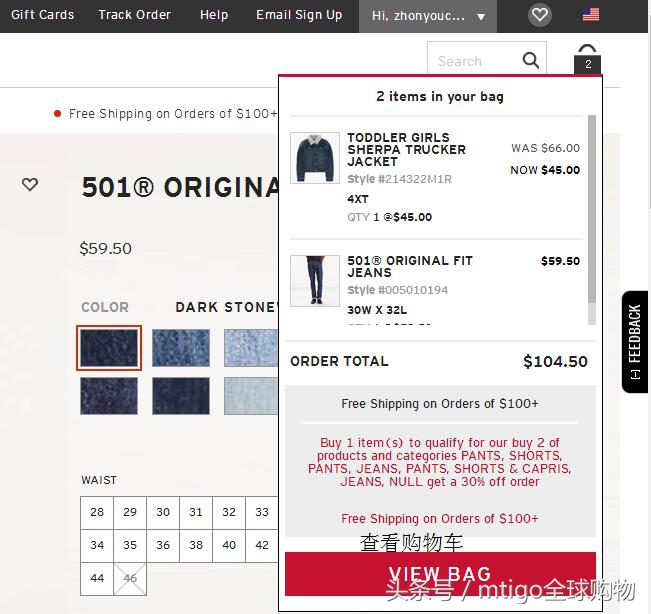Open the Gift Cards menu item
The image size is (651, 614).
pos(42,15)
